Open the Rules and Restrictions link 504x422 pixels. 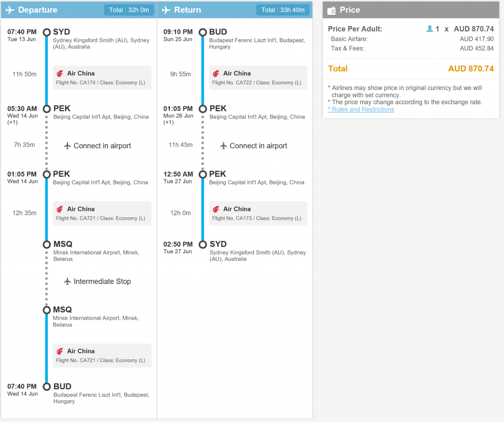pyautogui.click(x=361, y=110)
